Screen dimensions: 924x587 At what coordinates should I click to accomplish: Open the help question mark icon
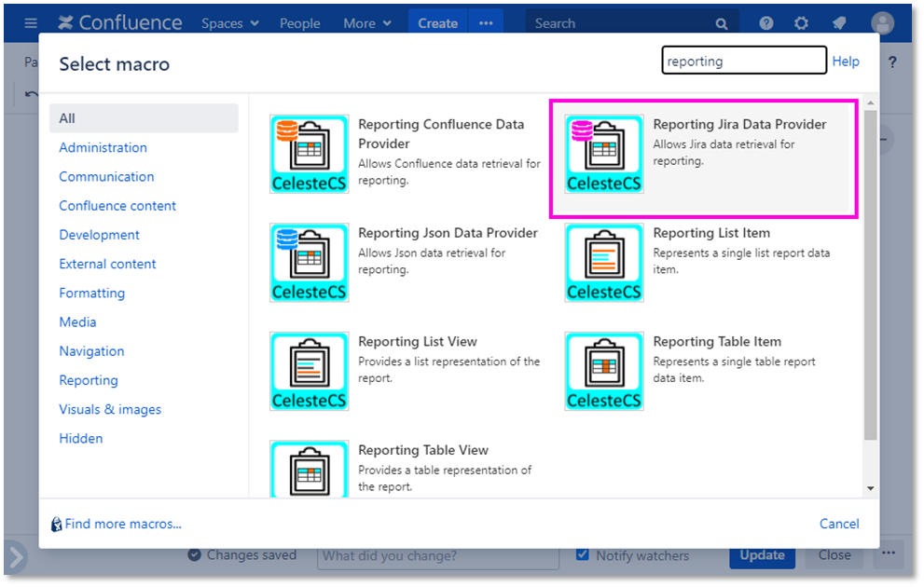coord(766,23)
